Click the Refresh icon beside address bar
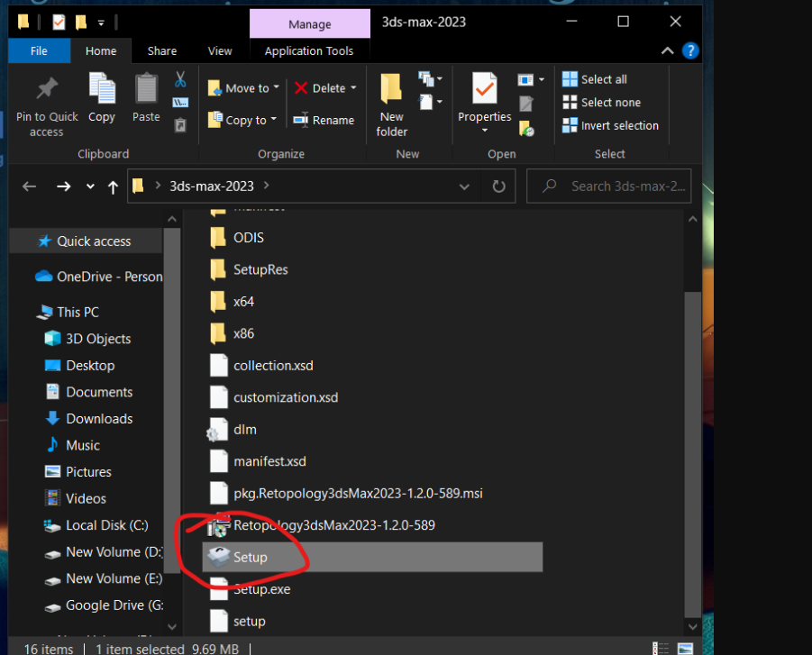The width and height of the screenshot is (812, 655). tap(498, 186)
